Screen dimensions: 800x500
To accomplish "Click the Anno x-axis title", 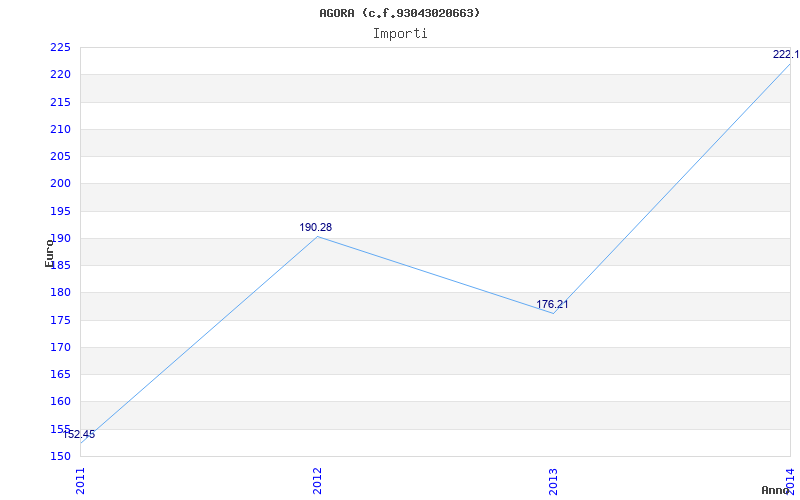I will pos(776,491).
